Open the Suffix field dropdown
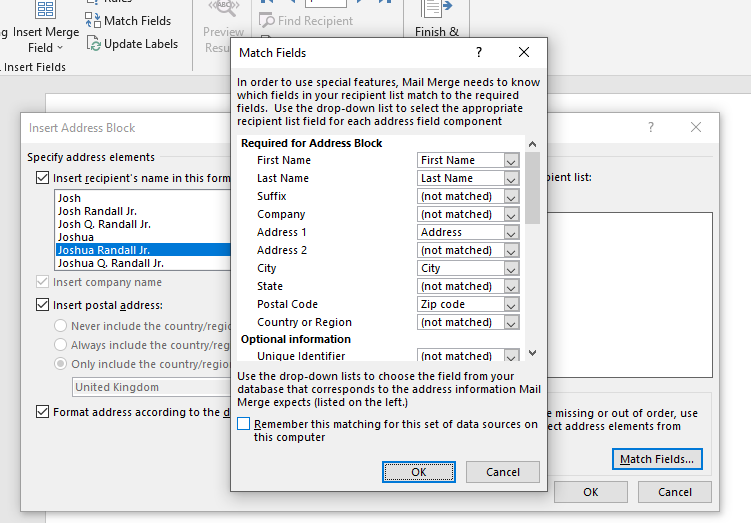The image size is (751, 523). [x=511, y=197]
